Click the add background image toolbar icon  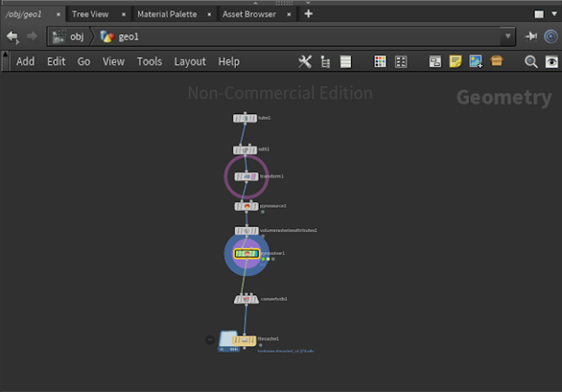pos(476,62)
